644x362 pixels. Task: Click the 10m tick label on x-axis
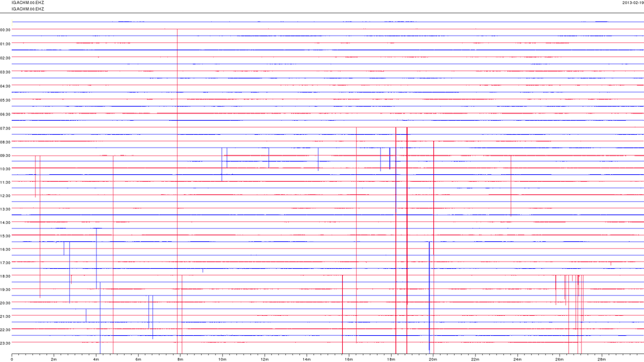222,359
